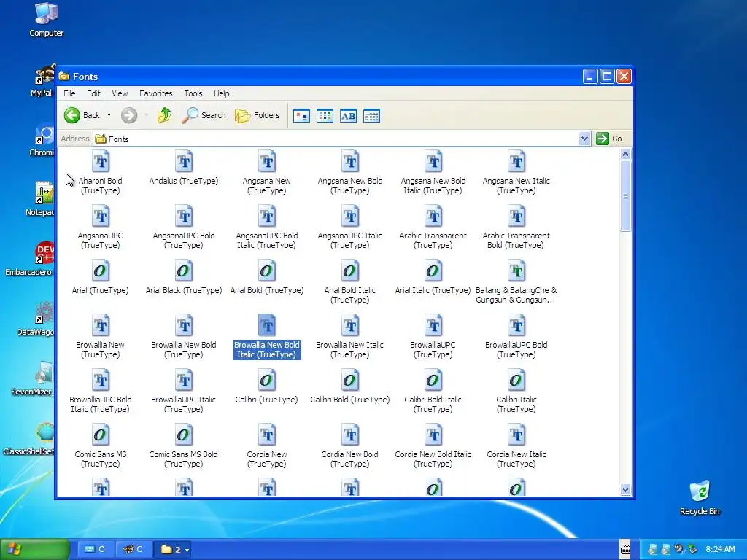Open the Recycle Bin desktop icon

tap(700, 497)
